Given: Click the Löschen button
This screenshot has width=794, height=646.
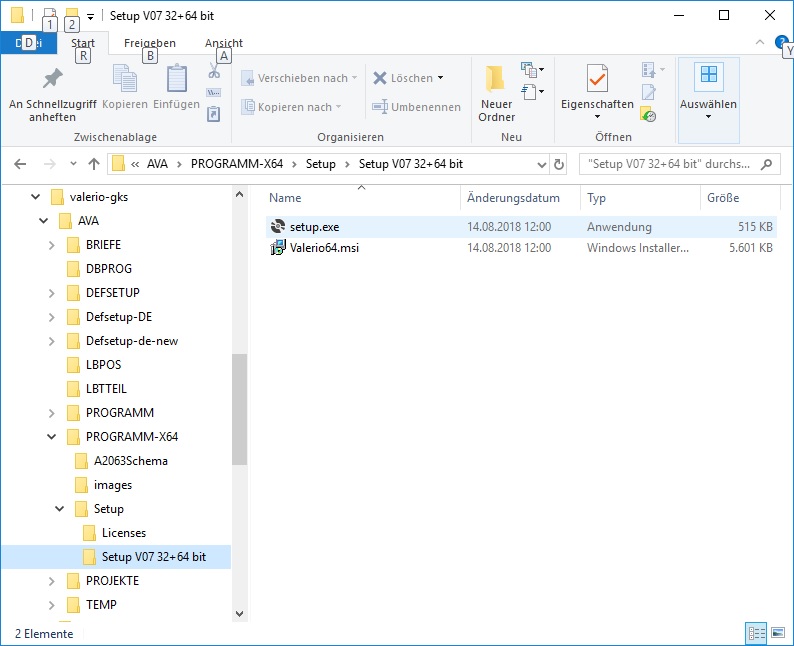Looking at the screenshot, I should click(408, 78).
